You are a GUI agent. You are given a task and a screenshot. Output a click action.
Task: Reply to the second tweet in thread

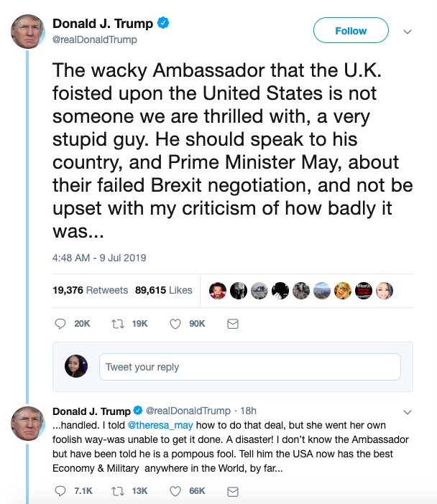point(61,490)
